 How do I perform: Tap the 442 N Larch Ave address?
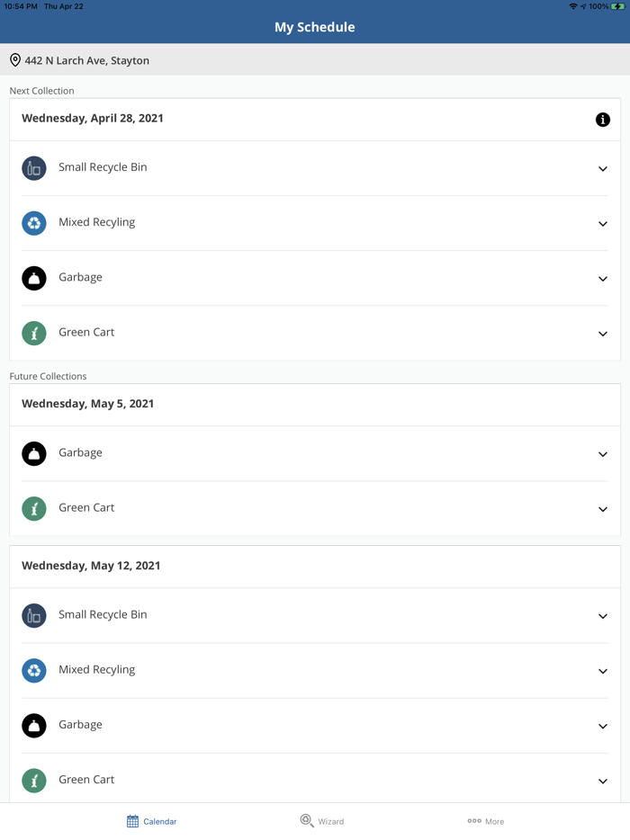click(87, 60)
